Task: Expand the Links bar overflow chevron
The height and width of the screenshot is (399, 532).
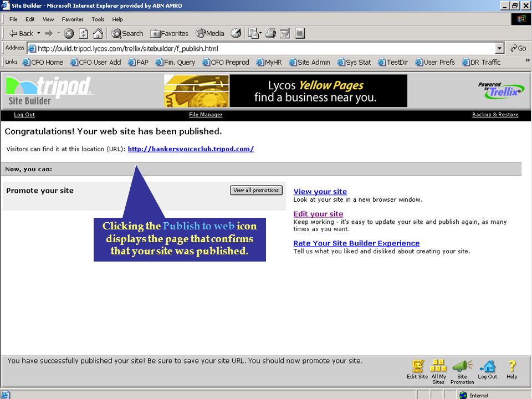Action: click(x=528, y=60)
